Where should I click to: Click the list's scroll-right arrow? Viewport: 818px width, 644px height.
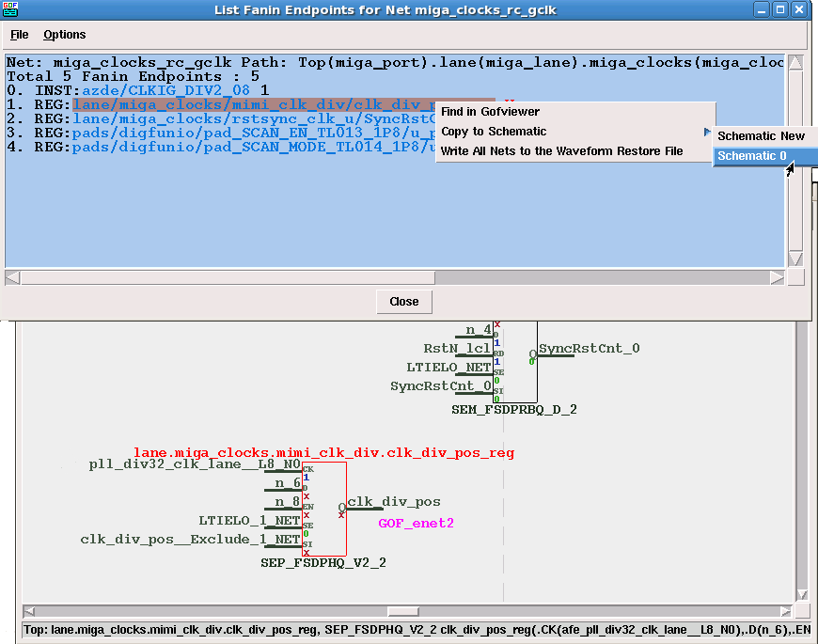coord(777,277)
